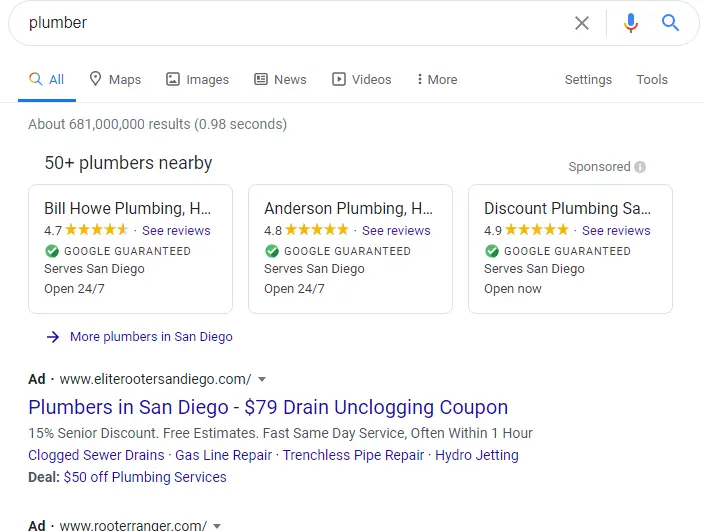Clear the search box with the X icon
Screen dimensions: 704x531
click(x=581, y=23)
